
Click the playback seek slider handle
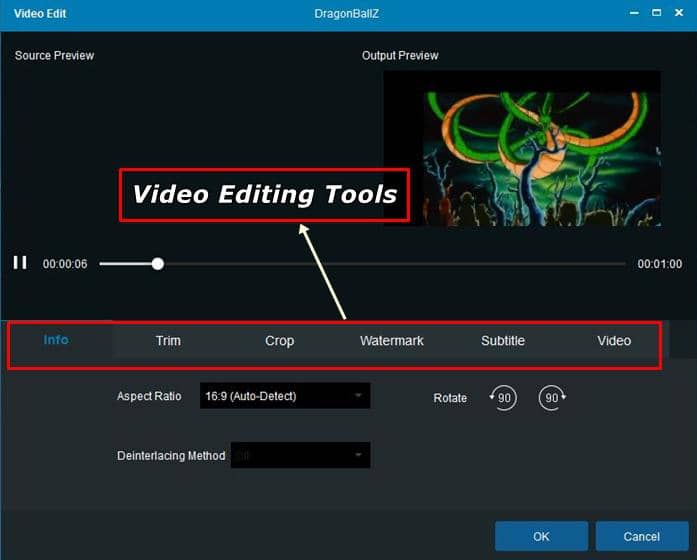(x=158, y=264)
